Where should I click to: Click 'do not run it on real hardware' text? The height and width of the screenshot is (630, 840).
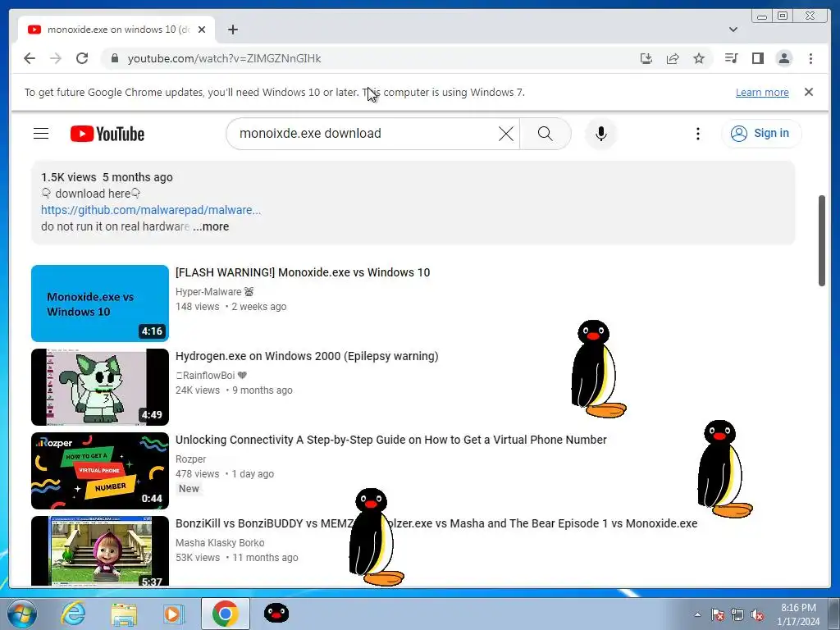point(115,226)
